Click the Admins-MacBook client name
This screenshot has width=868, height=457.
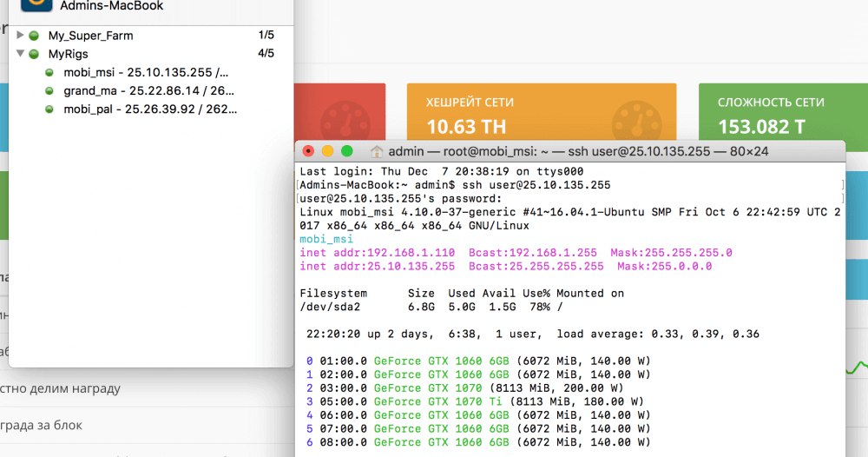[111, 6]
